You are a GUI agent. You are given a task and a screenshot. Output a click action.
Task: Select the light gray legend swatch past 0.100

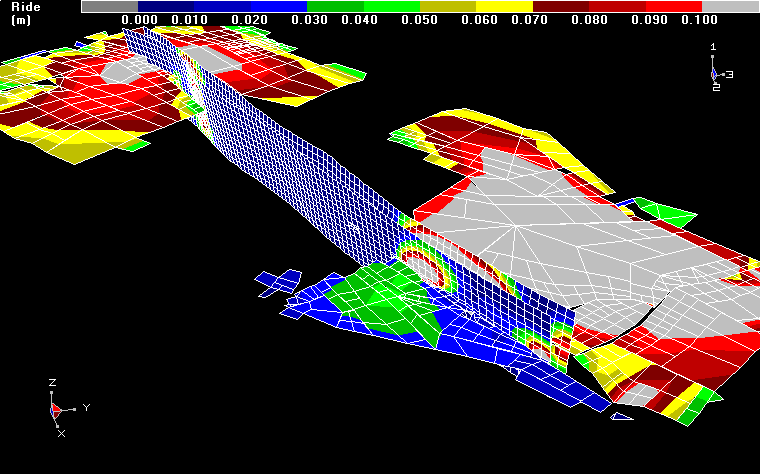click(731, 6)
